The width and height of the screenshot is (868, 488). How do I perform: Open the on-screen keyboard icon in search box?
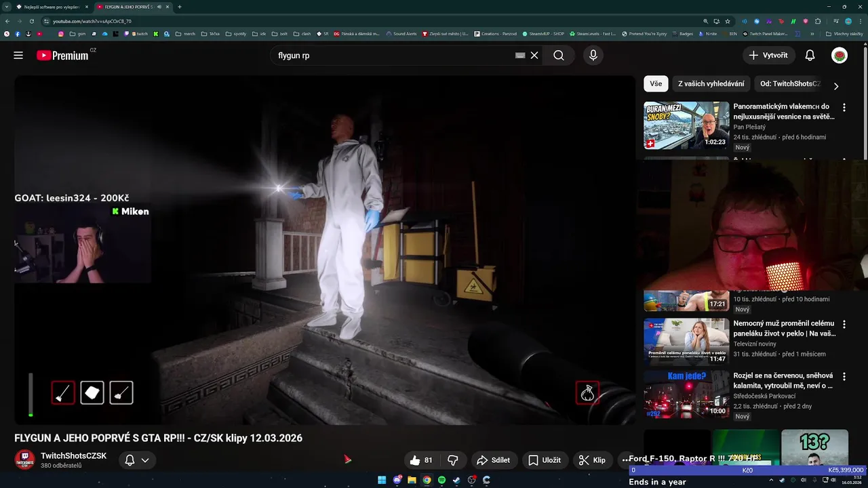pyautogui.click(x=520, y=56)
